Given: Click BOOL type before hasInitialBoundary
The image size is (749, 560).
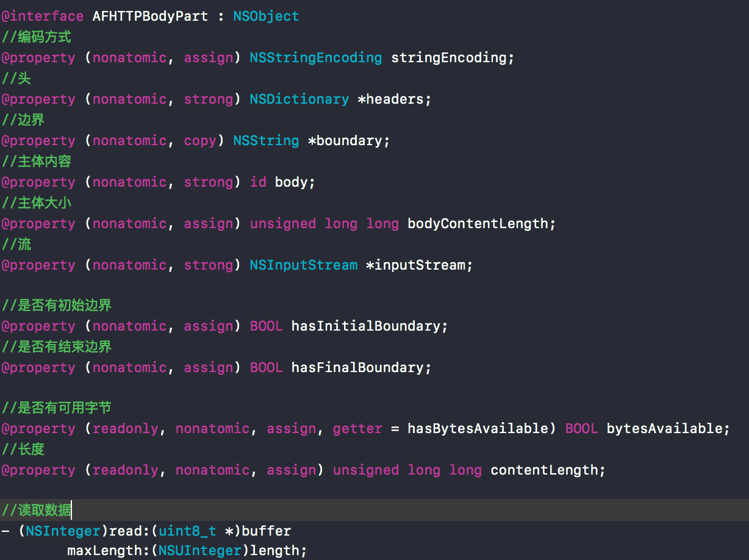Looking at the screenshot, I should (x=267, y=326).
